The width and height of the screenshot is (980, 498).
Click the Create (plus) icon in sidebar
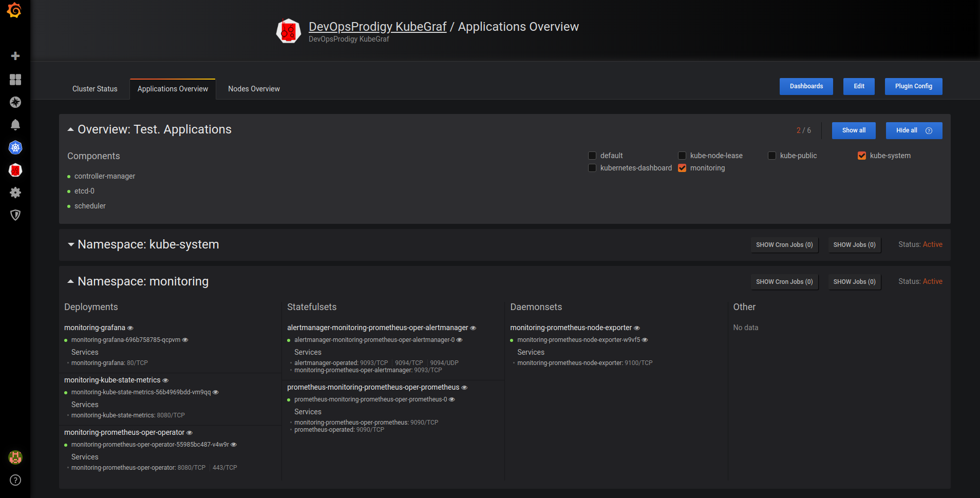pos(15,56)
